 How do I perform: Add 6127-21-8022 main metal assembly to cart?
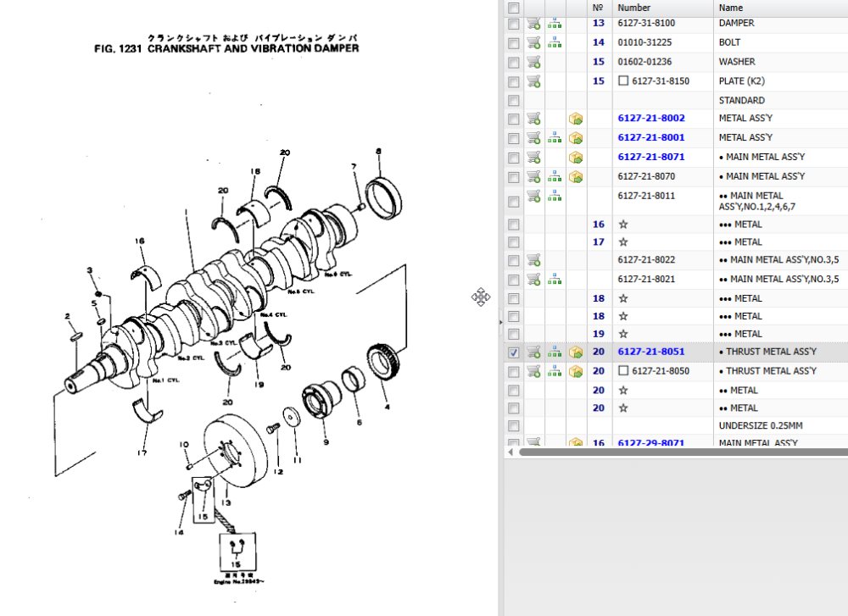tap(533, 260)
